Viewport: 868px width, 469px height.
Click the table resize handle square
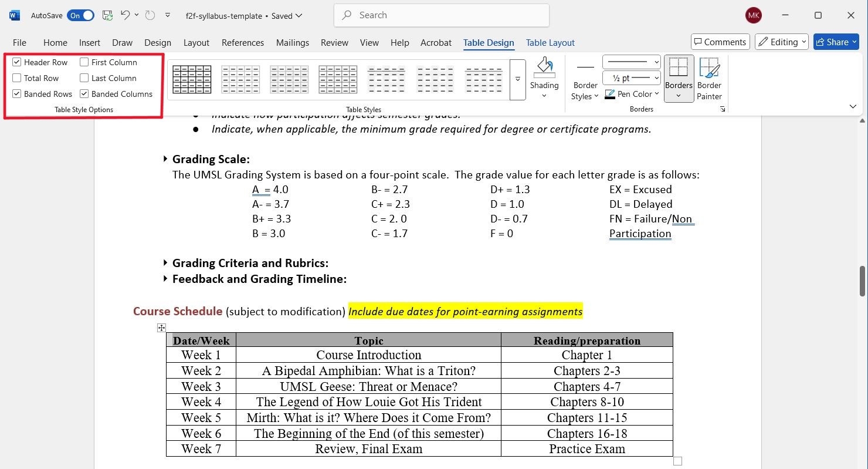677,461
